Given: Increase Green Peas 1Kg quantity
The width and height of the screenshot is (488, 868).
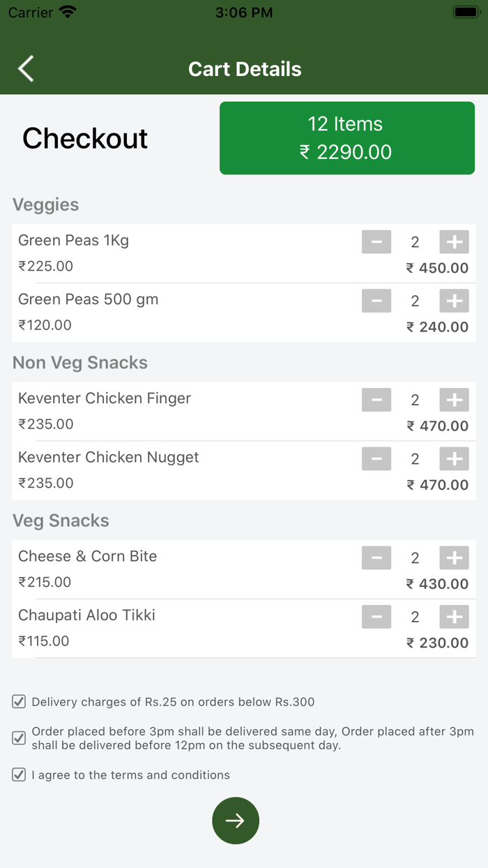Looking at the screenshot, I should 454,242.
